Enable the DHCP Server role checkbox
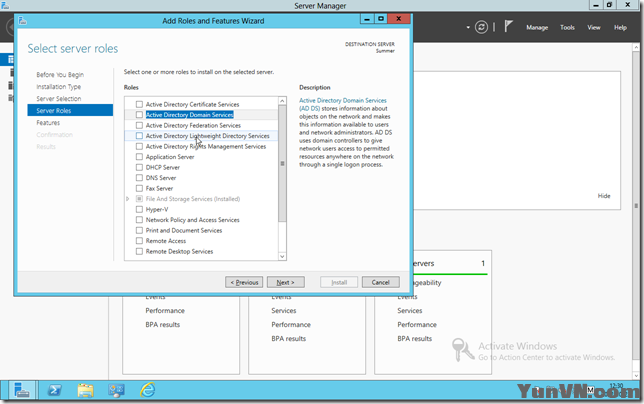644x404 pixels. (x=139, y=167)
